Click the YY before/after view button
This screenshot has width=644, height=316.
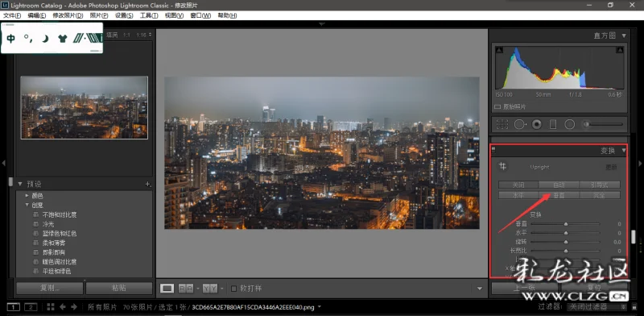click(210, 289)
